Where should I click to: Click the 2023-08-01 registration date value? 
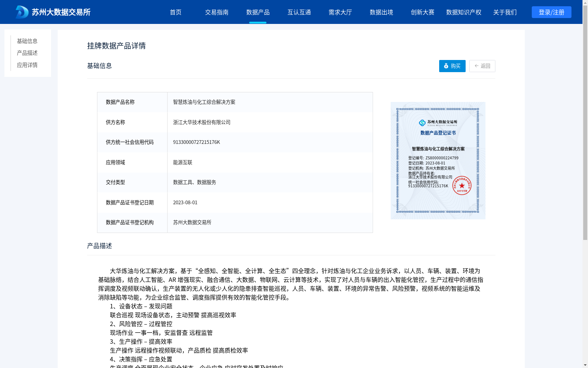click(185, 202)
